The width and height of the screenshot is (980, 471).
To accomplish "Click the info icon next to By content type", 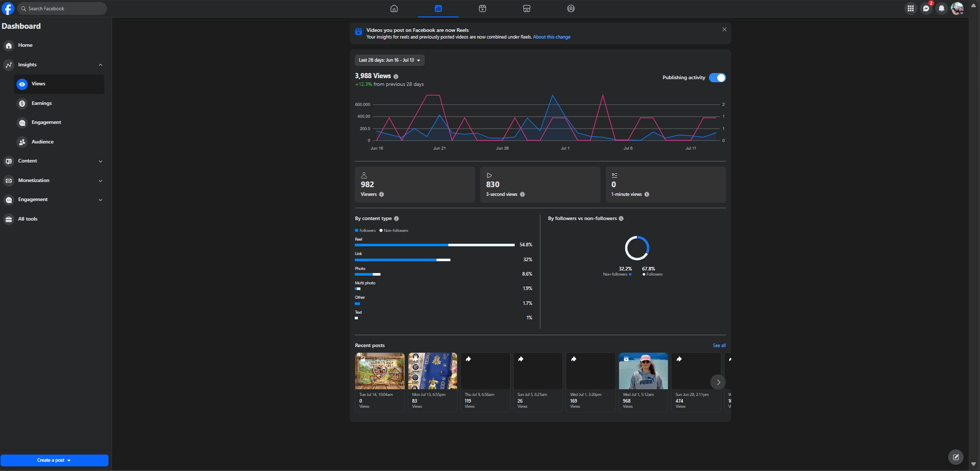I will [x=396, y=219].
